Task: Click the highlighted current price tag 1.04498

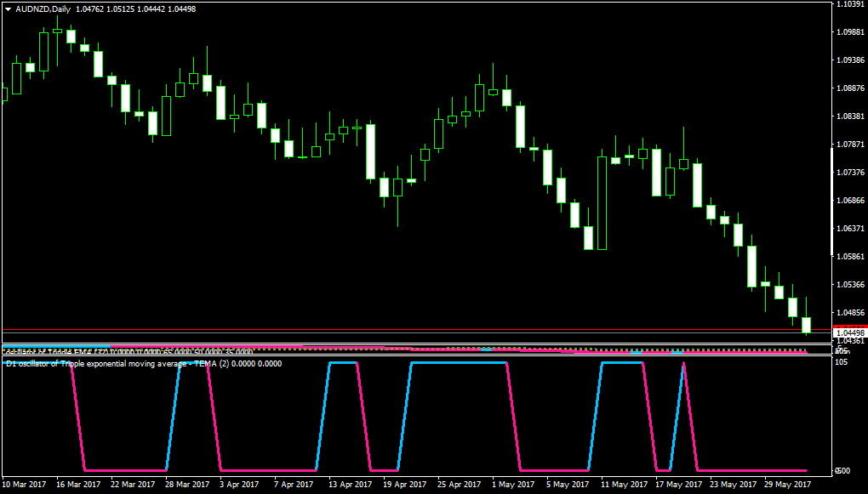Action: click(x=850, y=333)
